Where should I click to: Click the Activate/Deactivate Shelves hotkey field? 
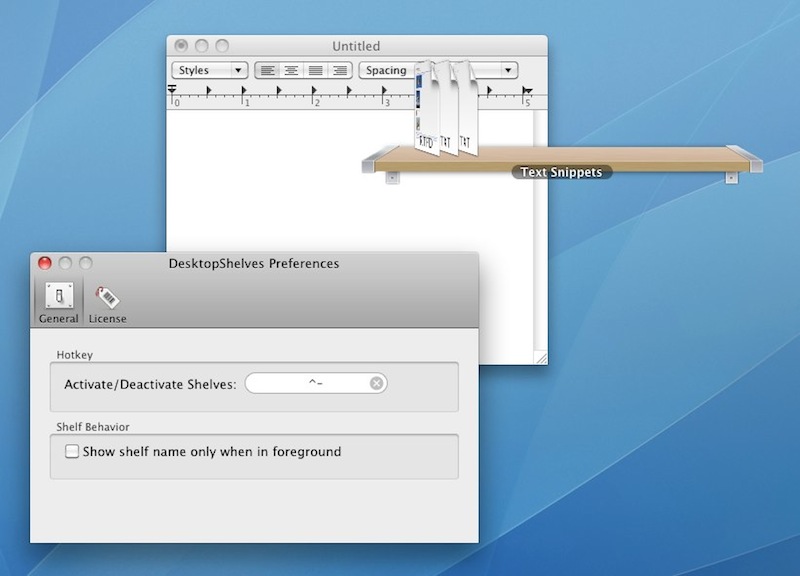point(310,384)
